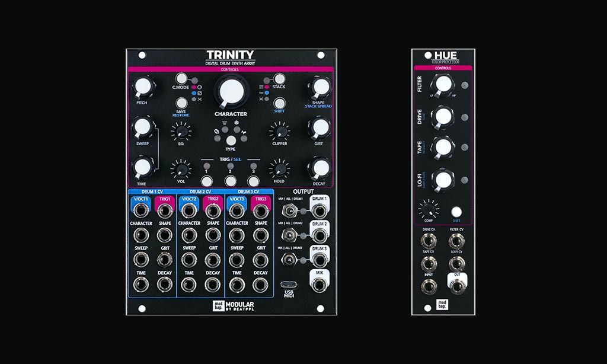The image size is (607, 364).
Task: Click the mod bap logo on Hue
Action: click(442, 304)
